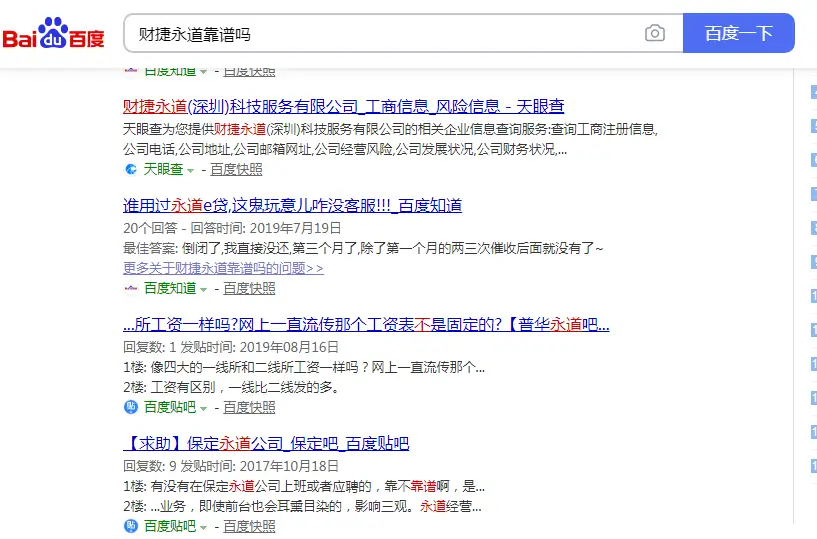Image resolution: width=817 pixels, height=539 pixels.
Task: Click 百度知道 icon under 永道e贷 result
Action: 131,288
